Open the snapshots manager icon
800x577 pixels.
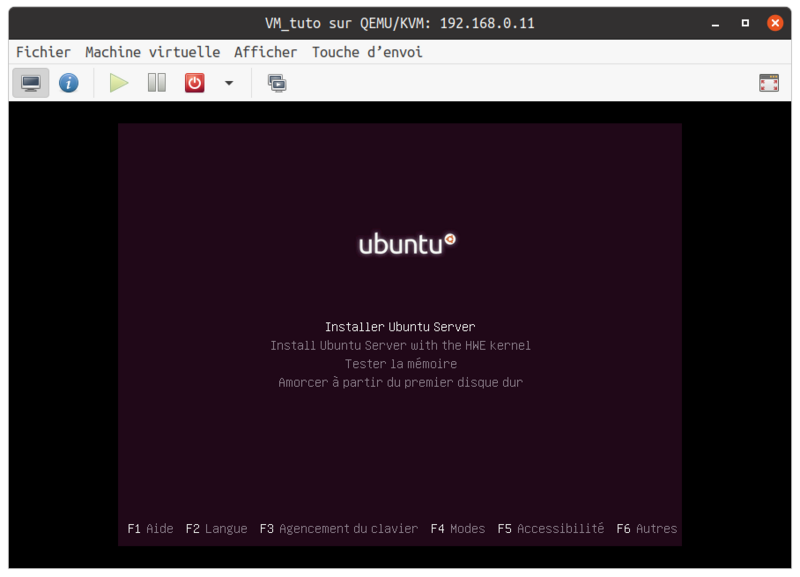pyautogui.click(x=277, y=83)
